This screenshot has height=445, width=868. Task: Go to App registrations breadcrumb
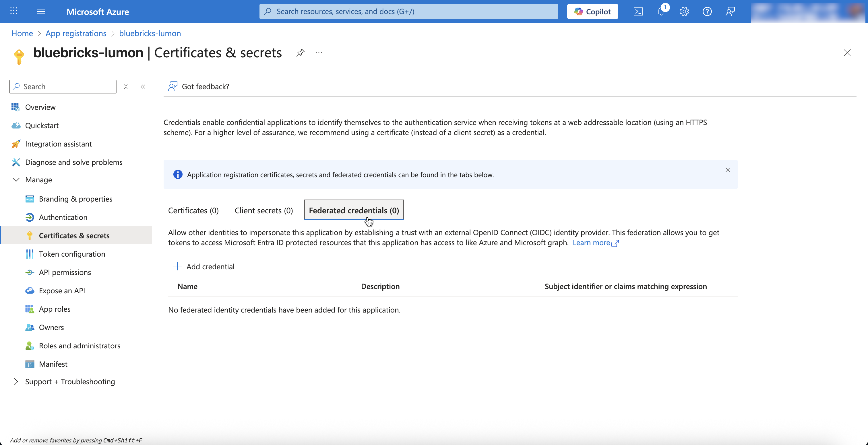(x=76, y=33)
